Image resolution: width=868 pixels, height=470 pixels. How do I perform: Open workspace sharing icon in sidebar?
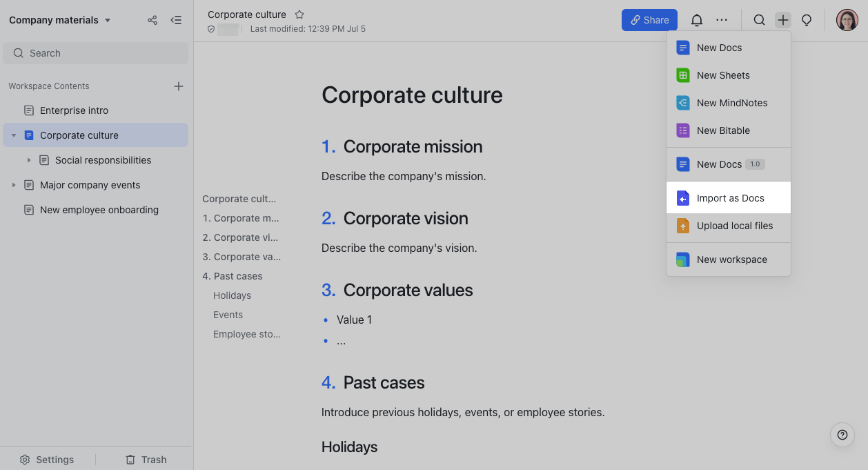tap(152, 20)
